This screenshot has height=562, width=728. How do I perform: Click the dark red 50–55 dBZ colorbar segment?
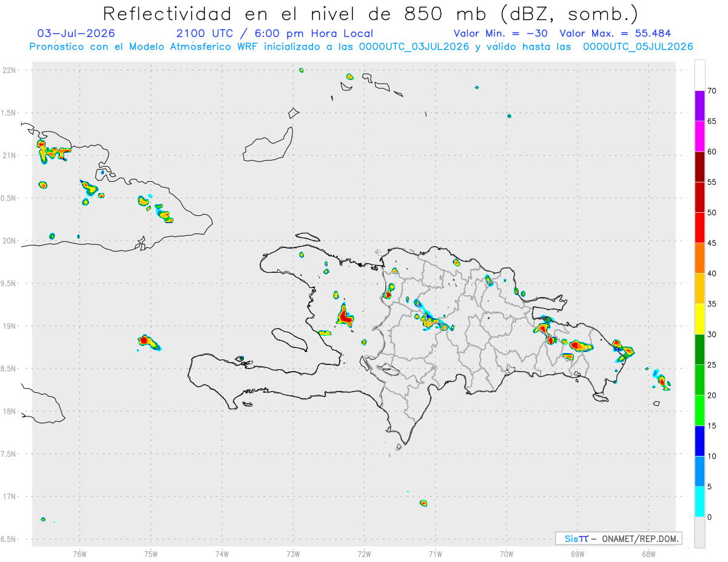coord(699,197)
